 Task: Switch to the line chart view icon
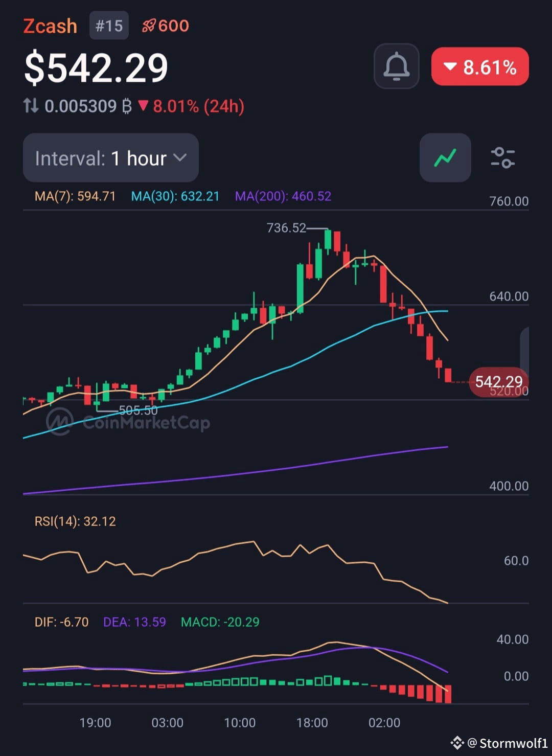tap(445, 158)
